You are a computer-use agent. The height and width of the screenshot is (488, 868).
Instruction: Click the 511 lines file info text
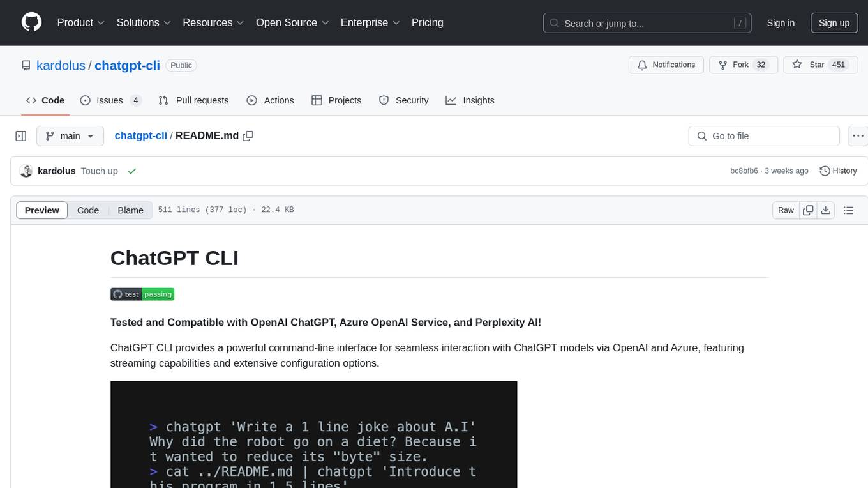tap(225, 210)
